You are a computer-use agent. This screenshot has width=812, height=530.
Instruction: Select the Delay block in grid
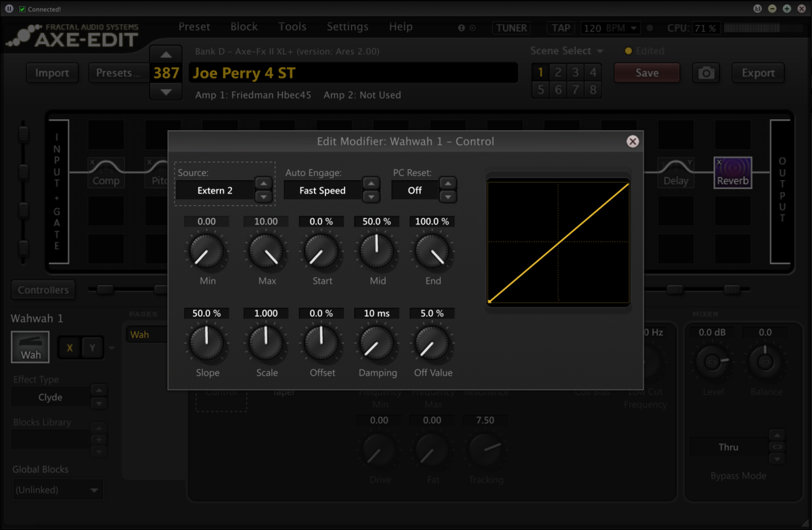675,173
